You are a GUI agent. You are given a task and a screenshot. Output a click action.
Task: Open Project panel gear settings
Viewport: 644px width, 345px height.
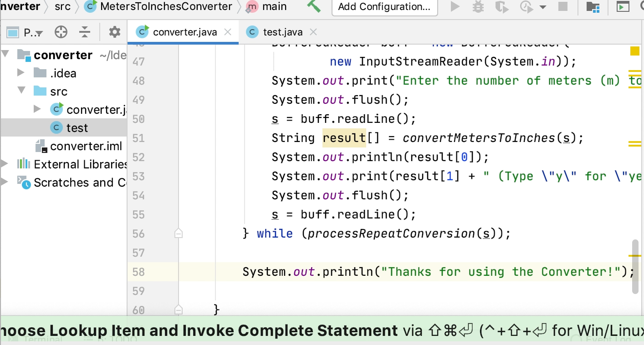(115, 32)
